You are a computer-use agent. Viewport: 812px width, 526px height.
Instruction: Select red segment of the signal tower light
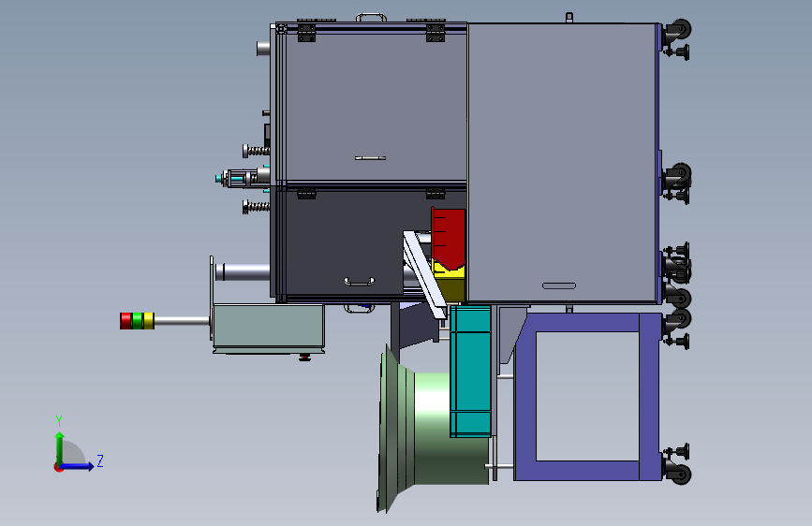[x=125, y=321]
